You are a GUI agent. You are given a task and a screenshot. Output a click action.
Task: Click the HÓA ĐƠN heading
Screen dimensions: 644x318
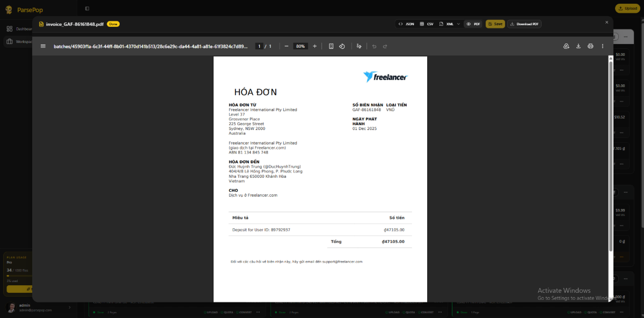[255, 92]
